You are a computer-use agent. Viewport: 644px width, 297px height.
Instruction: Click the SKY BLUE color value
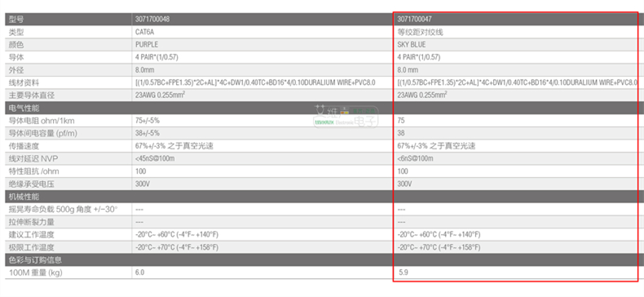pos(412,44)
